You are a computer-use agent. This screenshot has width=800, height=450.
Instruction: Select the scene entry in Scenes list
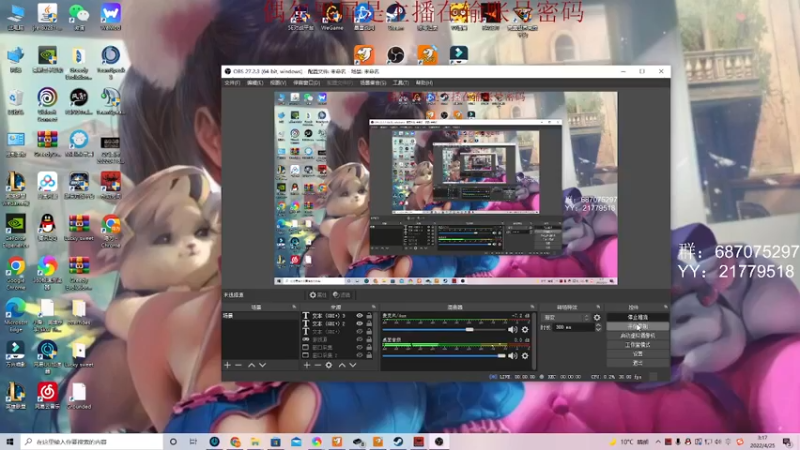(260, 316)
